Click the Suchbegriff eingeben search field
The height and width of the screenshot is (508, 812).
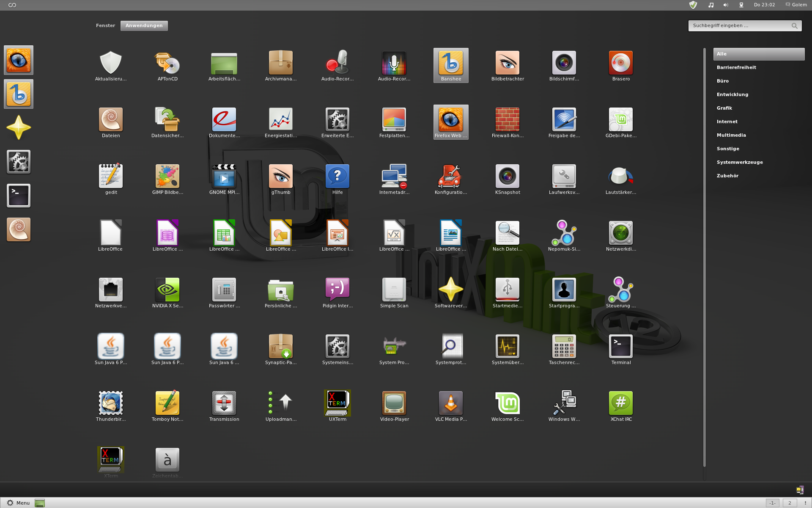coord(745,26)
